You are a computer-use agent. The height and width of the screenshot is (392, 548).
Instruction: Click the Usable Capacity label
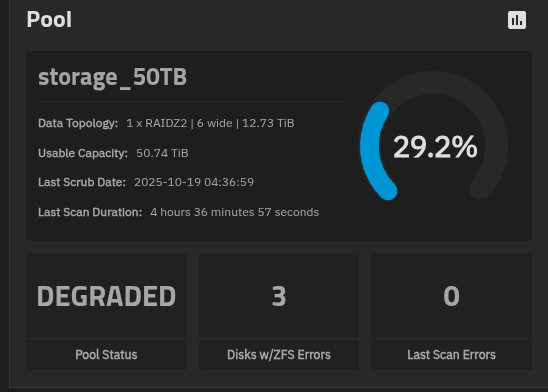click(x=83, y=153)
